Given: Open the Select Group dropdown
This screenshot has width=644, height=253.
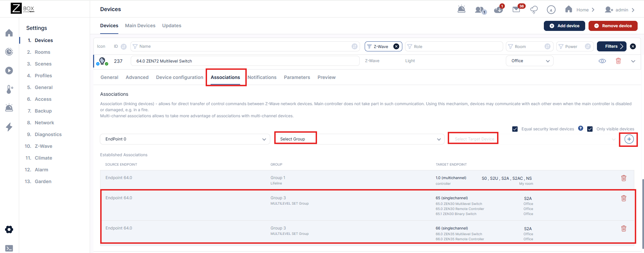Looking at the screenshot, I should (359, 139).
